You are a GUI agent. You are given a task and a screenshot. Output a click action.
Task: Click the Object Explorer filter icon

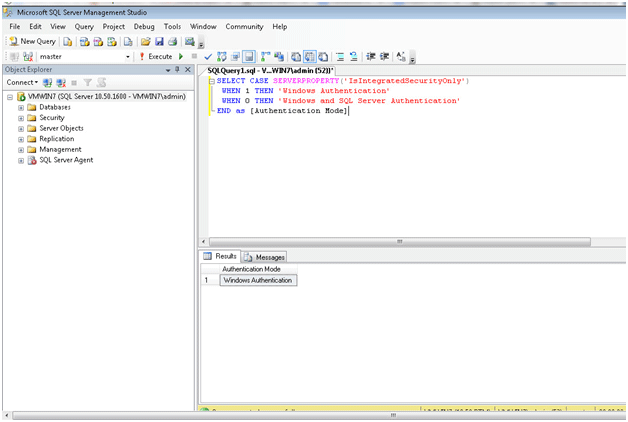coord(87,83)
